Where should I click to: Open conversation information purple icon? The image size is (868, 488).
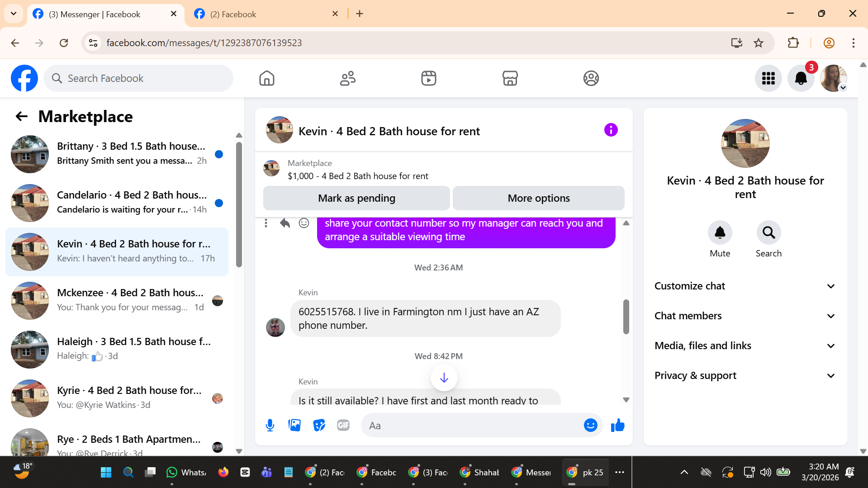pos(611,130)
